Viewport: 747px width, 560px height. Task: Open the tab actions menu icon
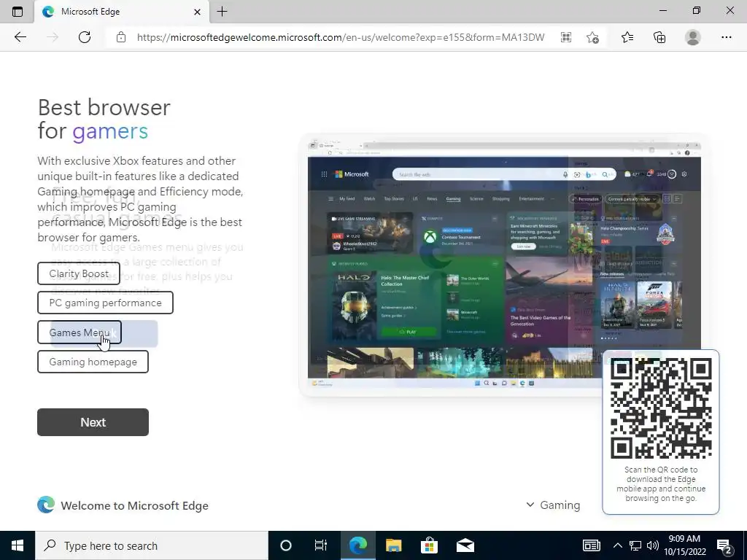click(18, 12)
